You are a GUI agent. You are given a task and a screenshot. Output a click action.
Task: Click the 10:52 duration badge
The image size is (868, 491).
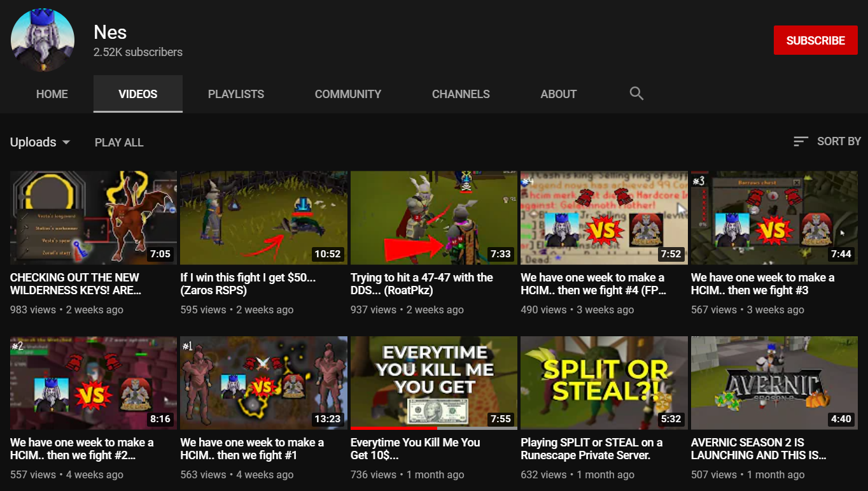pyautogui.click(x=328, y=254)
